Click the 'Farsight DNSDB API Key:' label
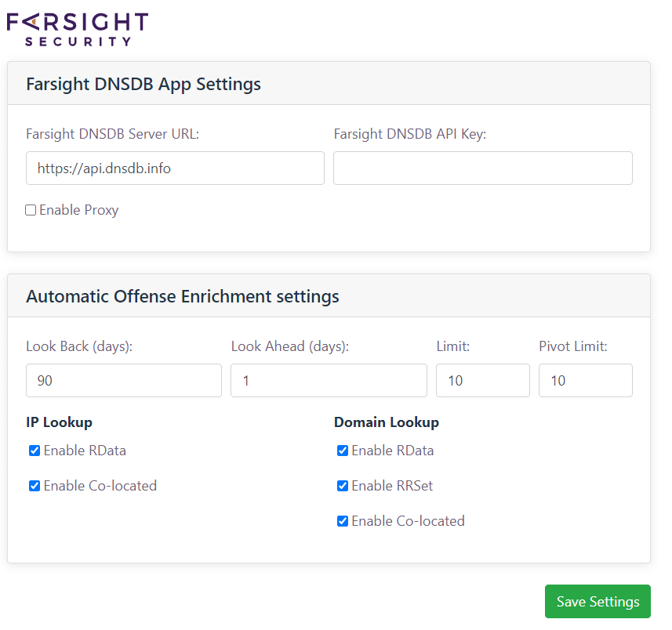Screen dimensions: 672x630 [x=410, y=134]
